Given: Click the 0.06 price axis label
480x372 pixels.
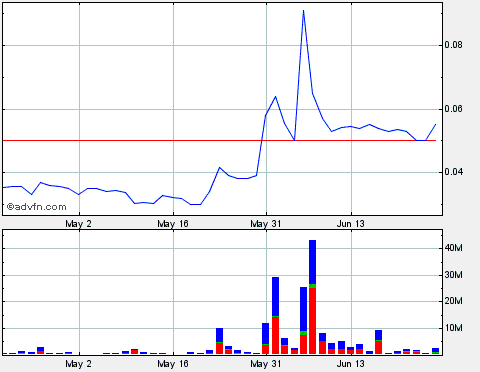Looking at the screenshot, I should [x=453, y=109].
